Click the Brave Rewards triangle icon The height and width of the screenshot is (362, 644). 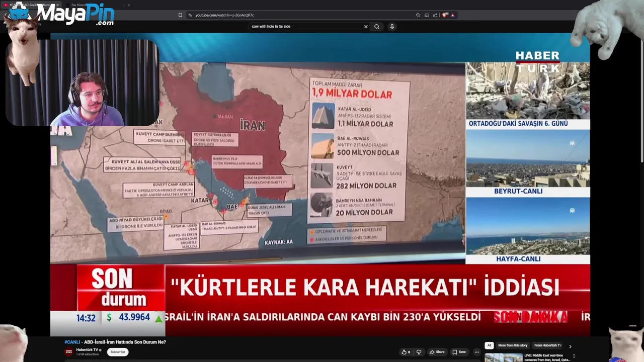[453, 15]
